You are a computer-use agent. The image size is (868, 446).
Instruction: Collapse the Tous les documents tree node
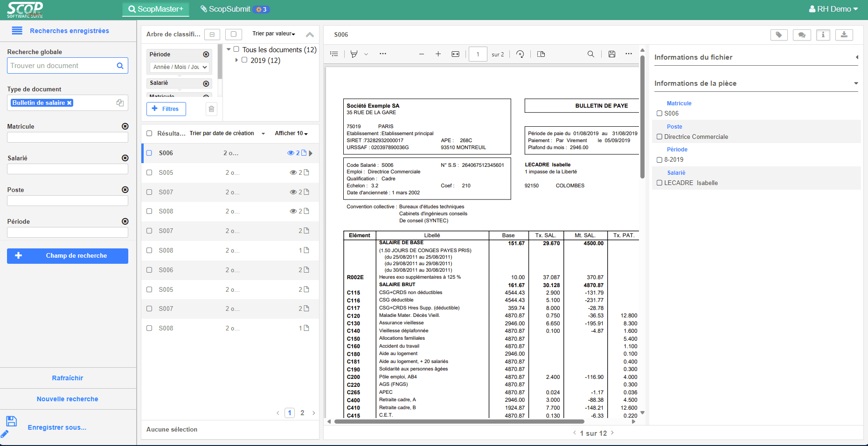(229, 49)
